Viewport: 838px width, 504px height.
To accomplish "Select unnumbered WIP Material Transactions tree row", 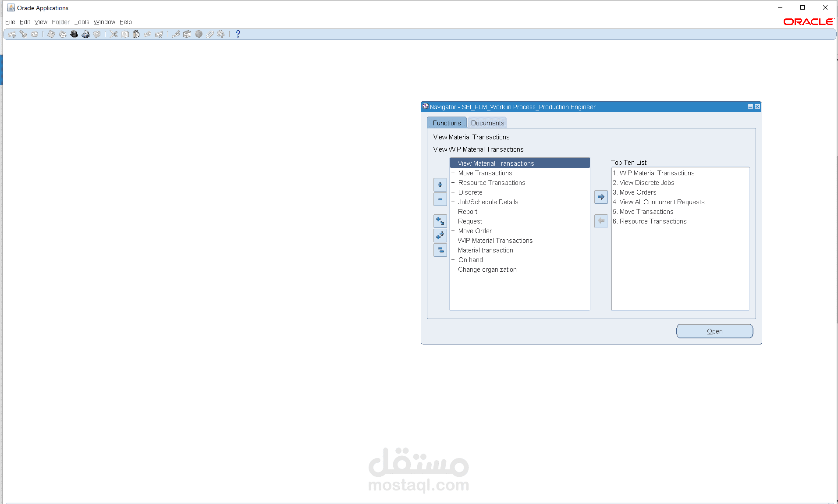I will [495, 241].
